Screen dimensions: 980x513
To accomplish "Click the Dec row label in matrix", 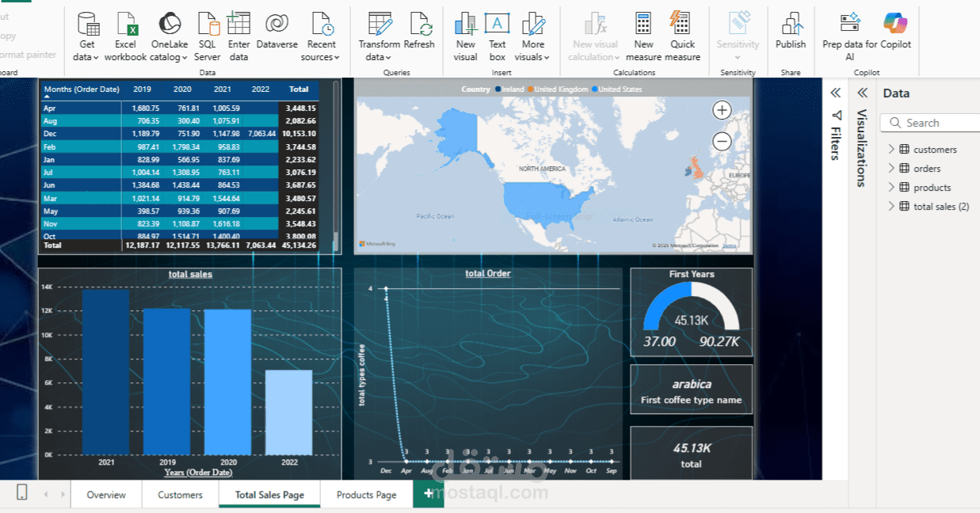I will click(49, 134).
